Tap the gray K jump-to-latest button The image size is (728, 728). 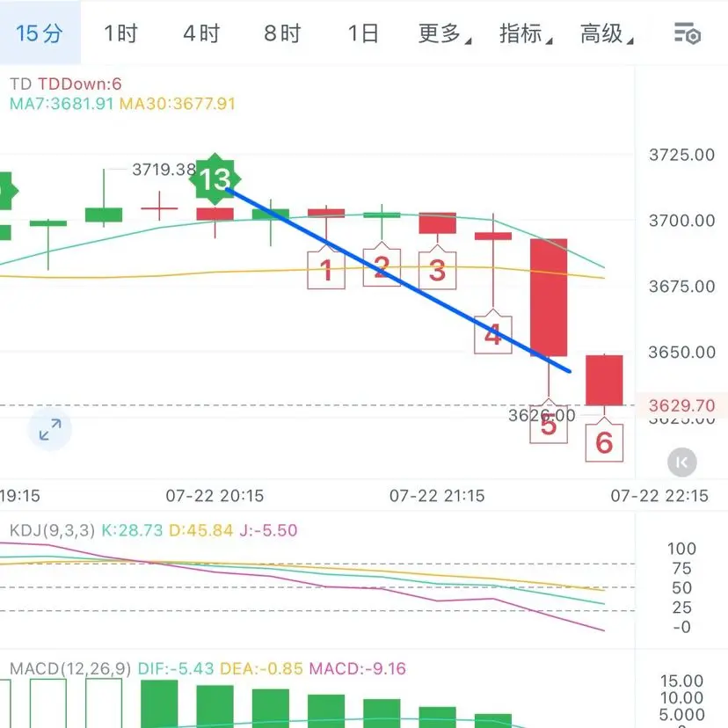[682, 462]
